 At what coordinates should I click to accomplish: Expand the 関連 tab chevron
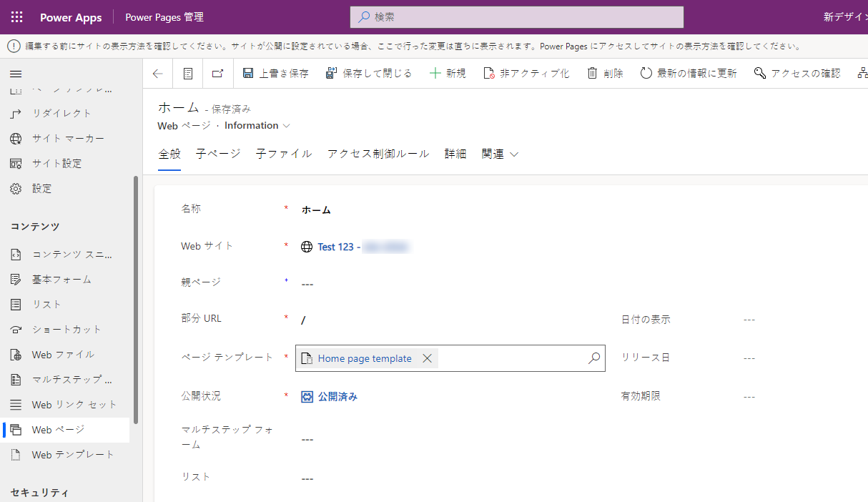tap(513, 153)
